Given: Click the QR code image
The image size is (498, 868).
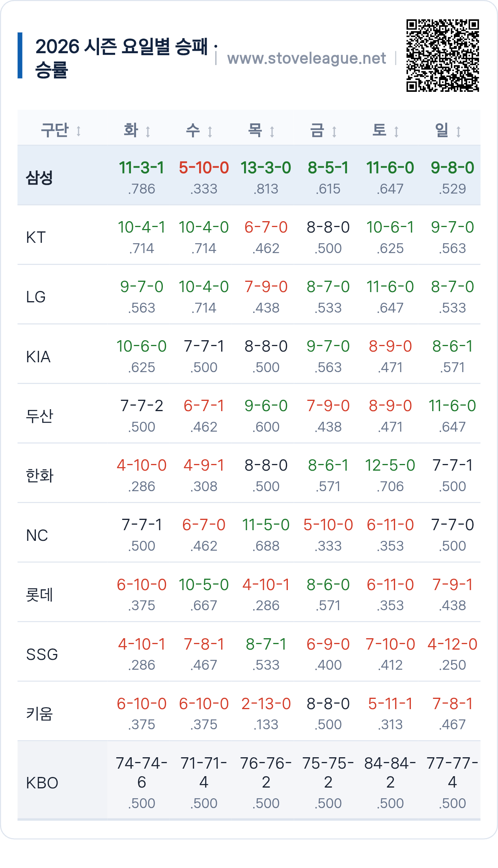Looking at the screenshot, I should pyautogui.click(x=443, y=56).
